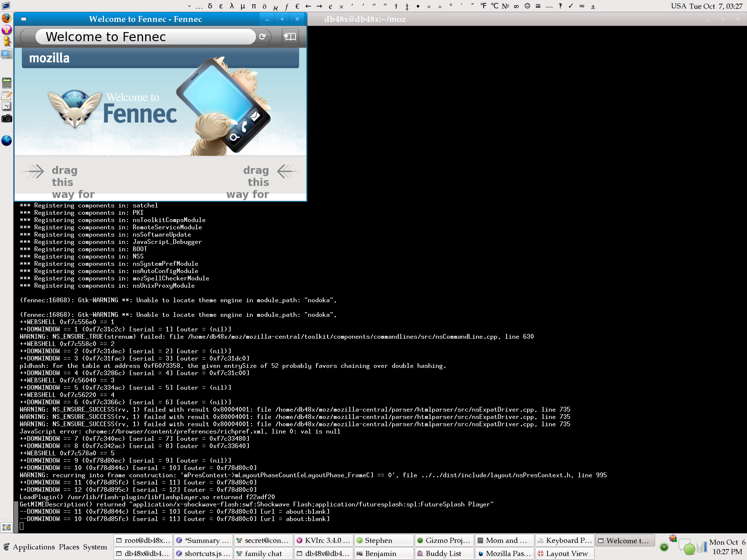The height and width of the screenshot is (560, 747).
Task: Switch to family chat in taskbar
Action: tap(263, 553)
